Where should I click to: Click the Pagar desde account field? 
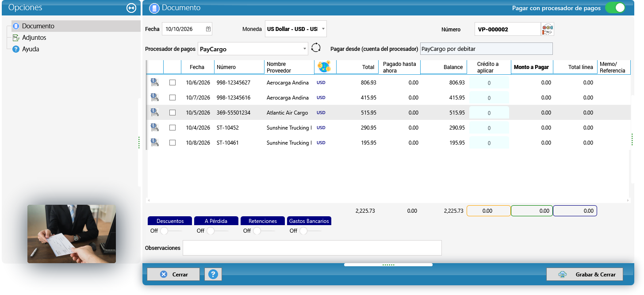pos(486,49)
